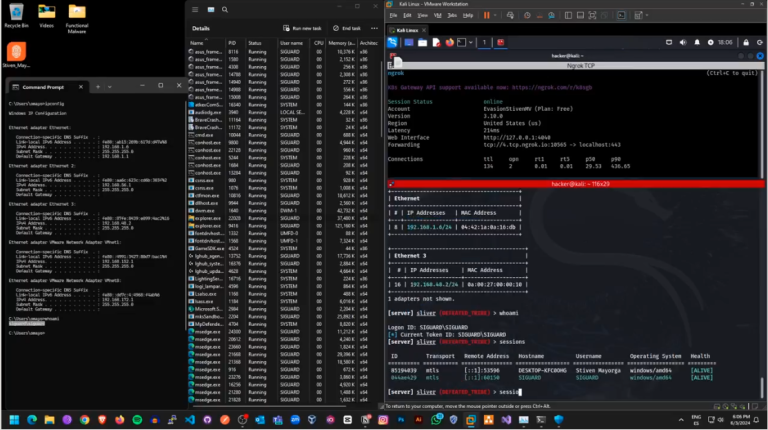Open Videos folder on desktop
The image size is (768, 430).
click(47, 16)
